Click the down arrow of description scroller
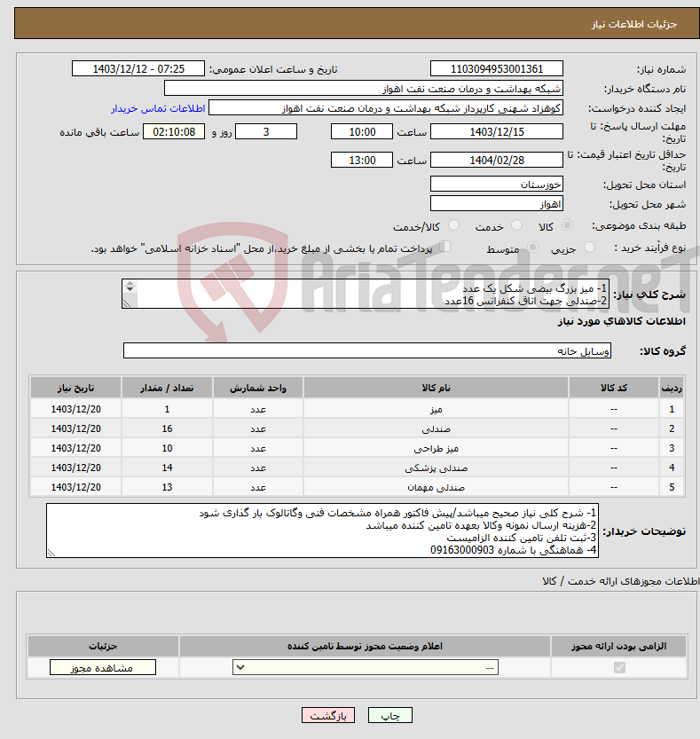This screenshot has height=739, width=700. coord(130,289)
